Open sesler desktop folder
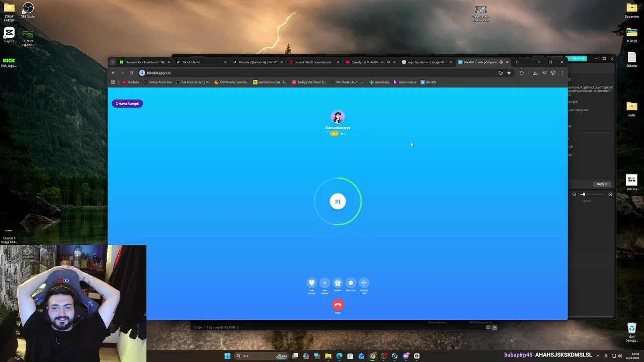 (631, 109)
